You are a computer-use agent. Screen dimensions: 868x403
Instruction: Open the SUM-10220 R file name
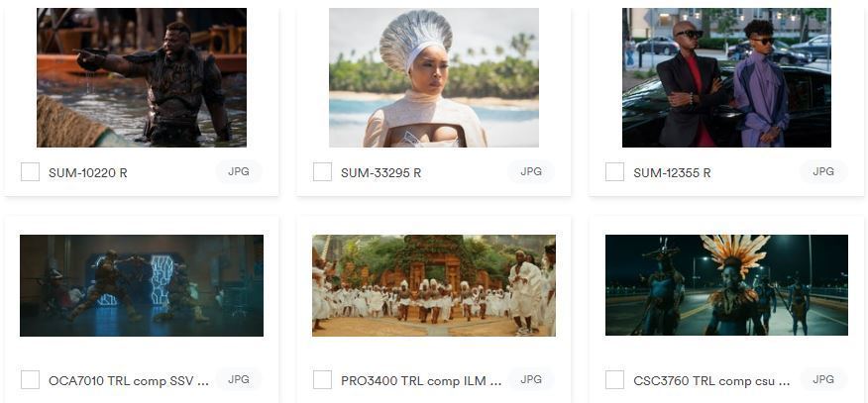(88, 173)
